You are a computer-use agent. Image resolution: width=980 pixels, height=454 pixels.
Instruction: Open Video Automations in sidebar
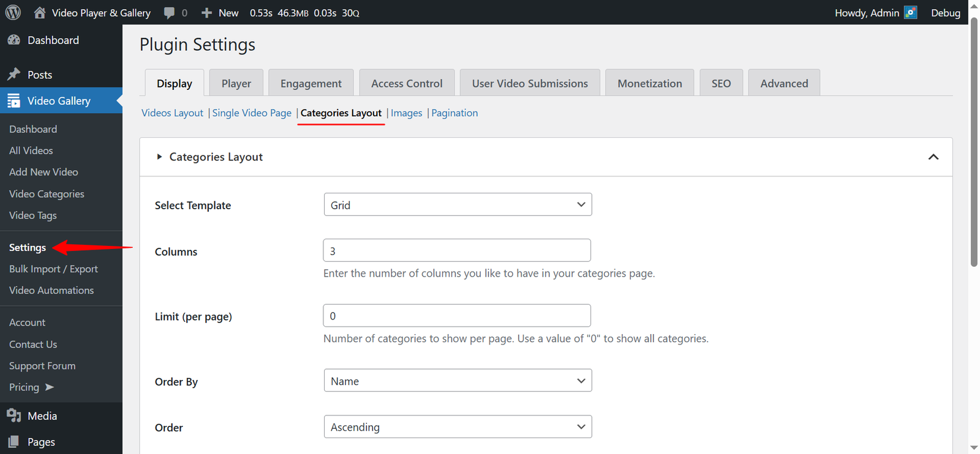coord(51,290)
